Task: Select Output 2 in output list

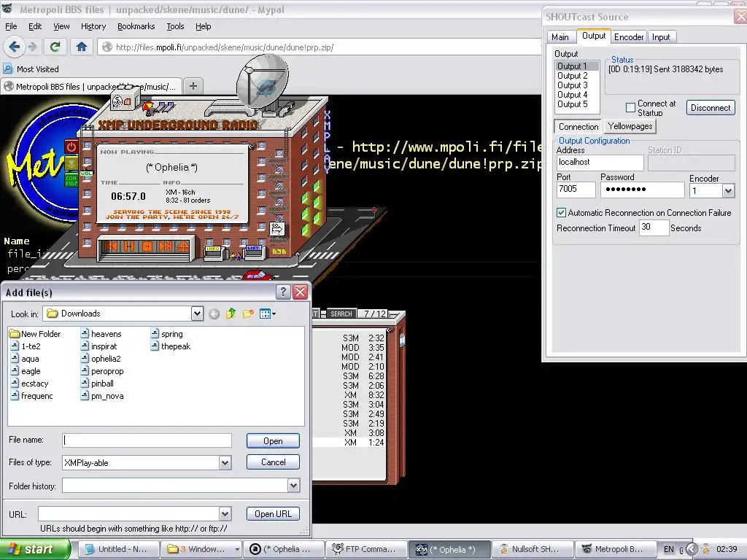Action: click(572, 76)
